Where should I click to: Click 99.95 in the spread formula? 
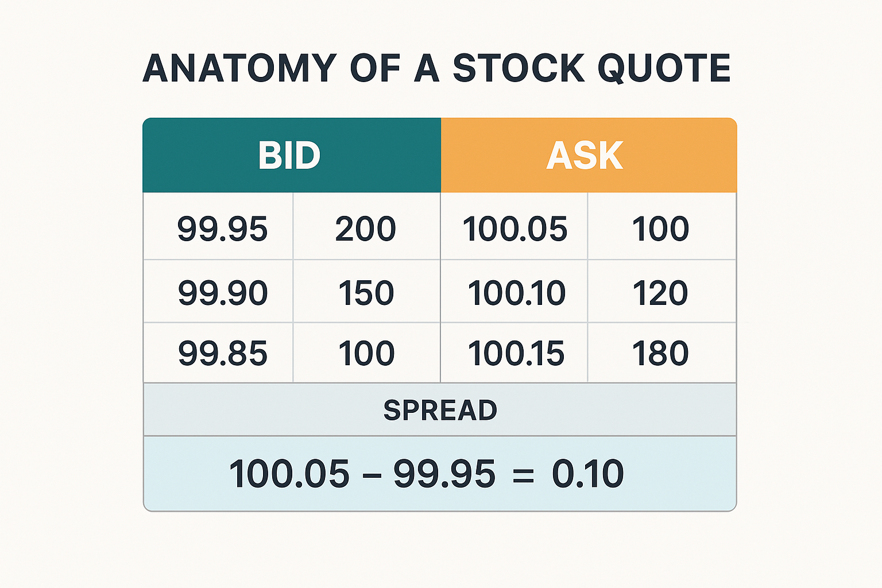[x=444, y=474]
